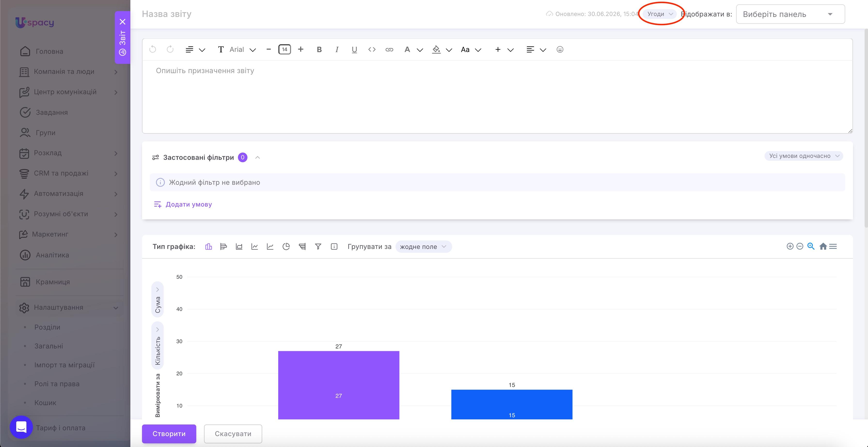Toggle bold formatting
868x447 pixels.
tap(319, 49)
